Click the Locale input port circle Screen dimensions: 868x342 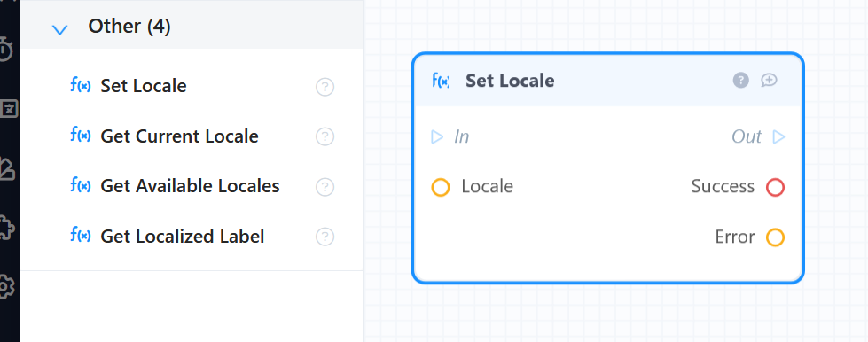pos(441,187)
